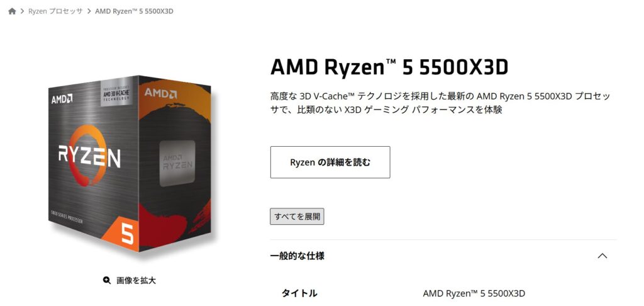Click the AMD Ryzen 5 5500X3D main heading
The image size is (644, 306).
pyautogui.click(x=389, y=67)
